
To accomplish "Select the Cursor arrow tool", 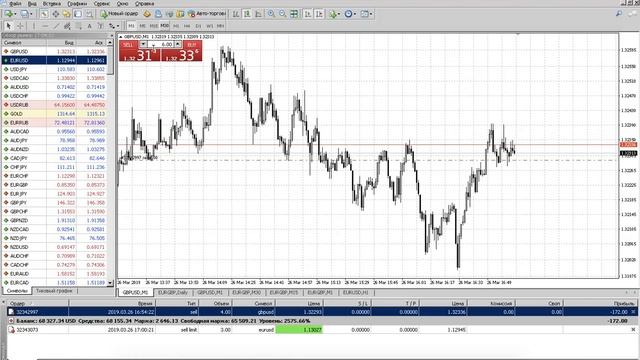I will pos(9,26).
